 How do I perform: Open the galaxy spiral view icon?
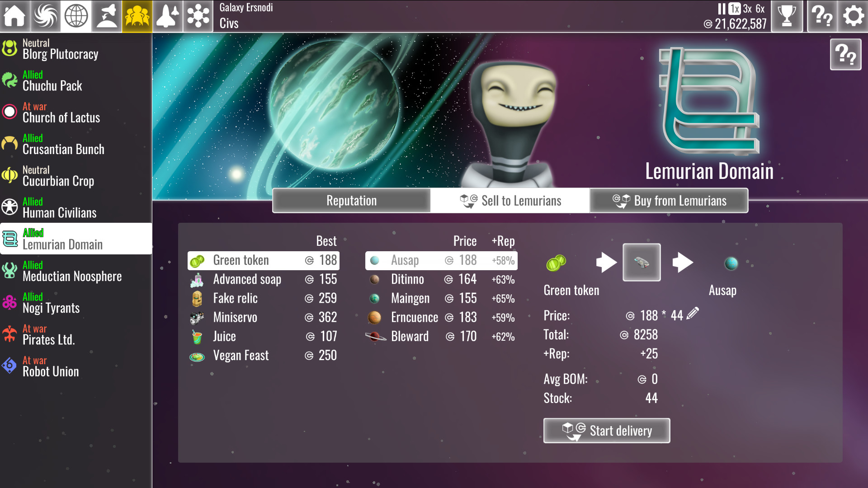[45, 16]
